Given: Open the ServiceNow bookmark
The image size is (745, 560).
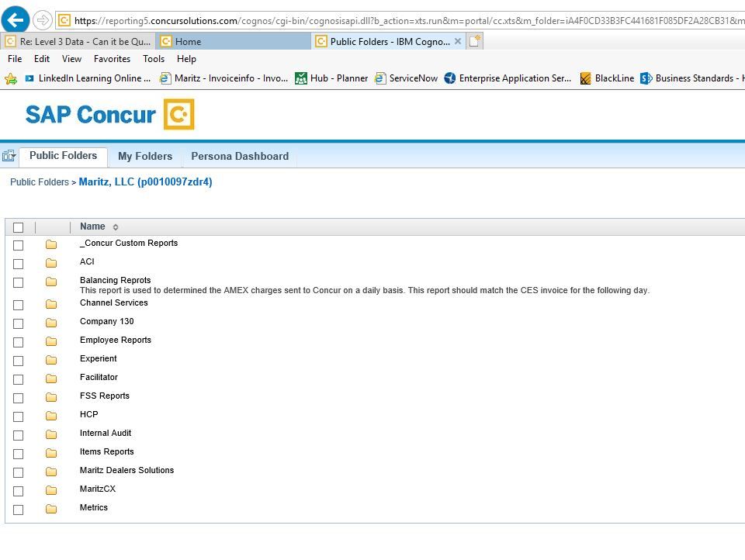Looking at the screenshot, I should coord(406,78).
